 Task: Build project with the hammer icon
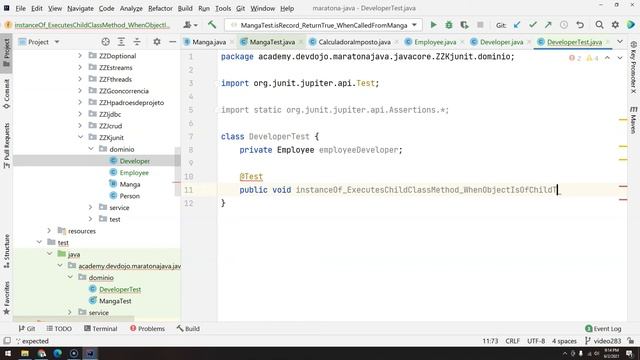coord(212,25)
